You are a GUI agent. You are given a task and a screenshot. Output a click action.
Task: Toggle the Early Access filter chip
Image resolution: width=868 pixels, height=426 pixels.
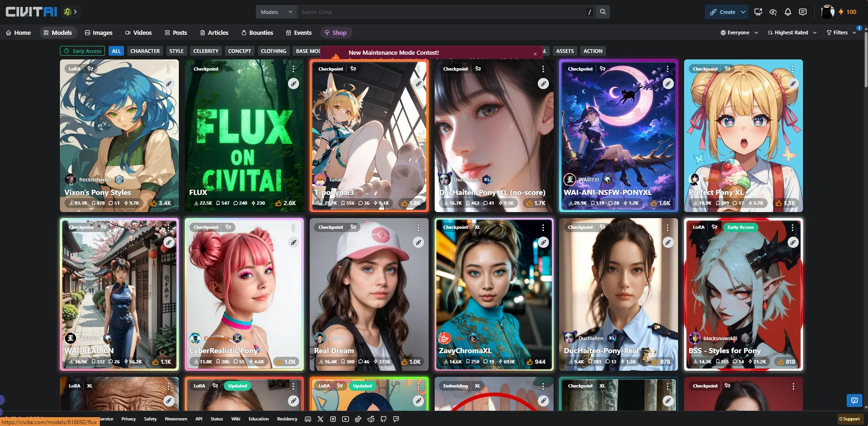coord(82,51)
